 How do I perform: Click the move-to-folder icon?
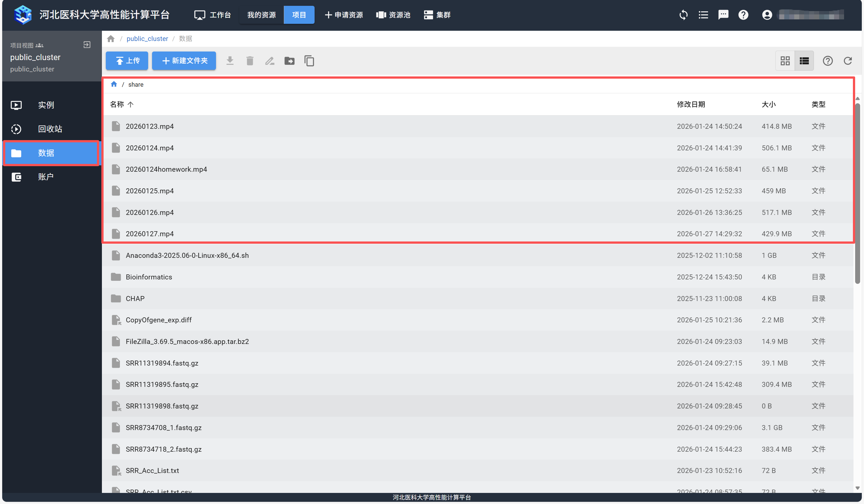point(289,61)
